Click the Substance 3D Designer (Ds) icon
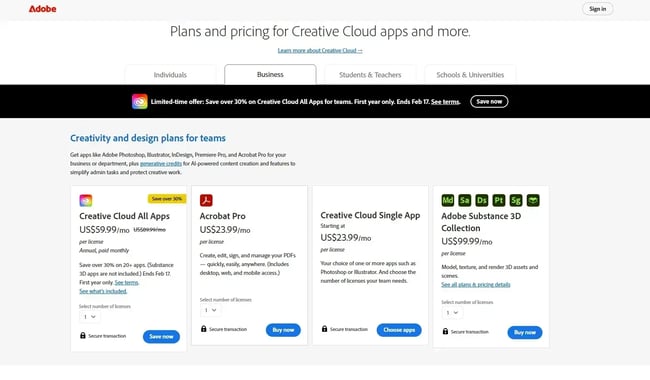Screen dimensions: 650x380 482,201
